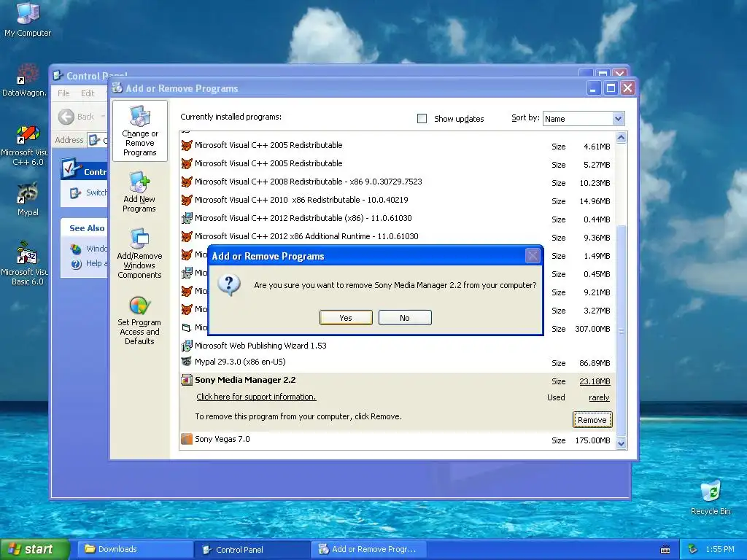
Task: Open Microsoft Visual Basic 6.0 desktop icon
Action: [25, 263]
